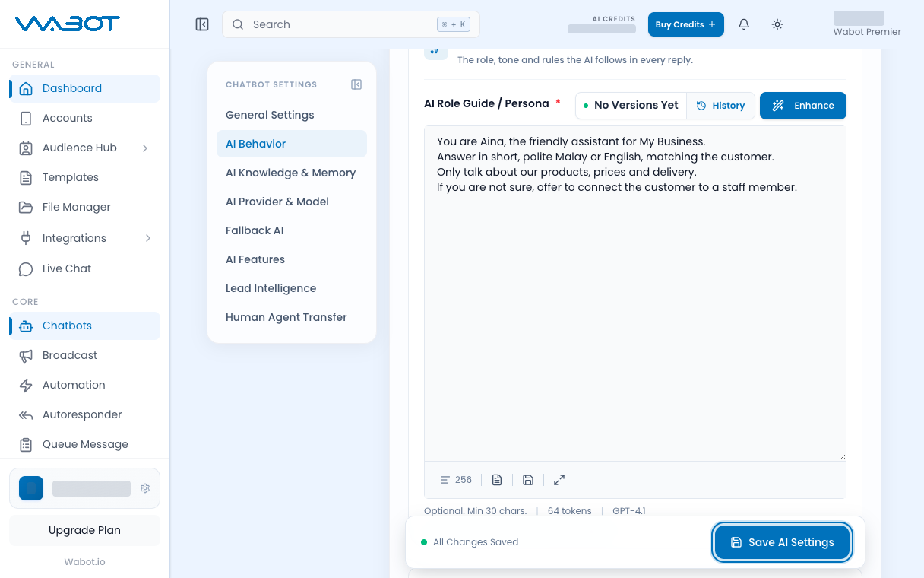Open workspace settings gear icon
924x578 pixels.
(x=145, y=488)
